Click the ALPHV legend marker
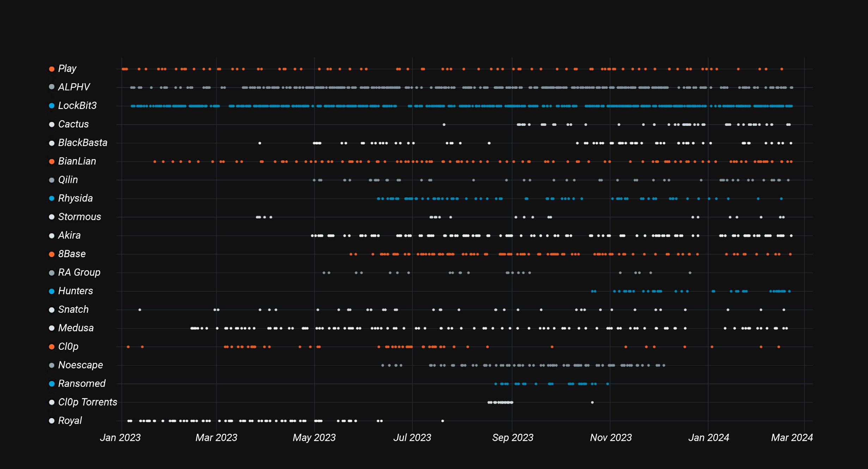 [51, 87]
